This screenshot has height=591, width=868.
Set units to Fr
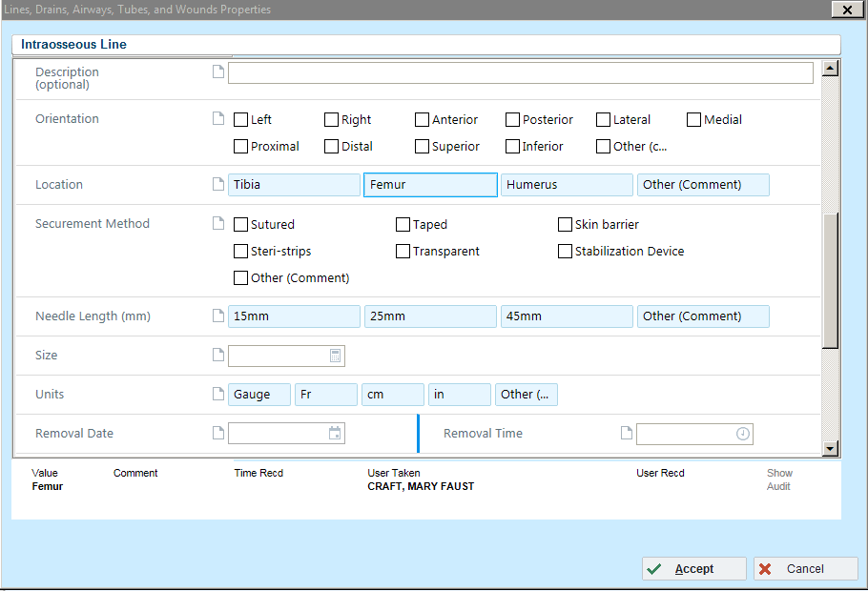[326, 395]
